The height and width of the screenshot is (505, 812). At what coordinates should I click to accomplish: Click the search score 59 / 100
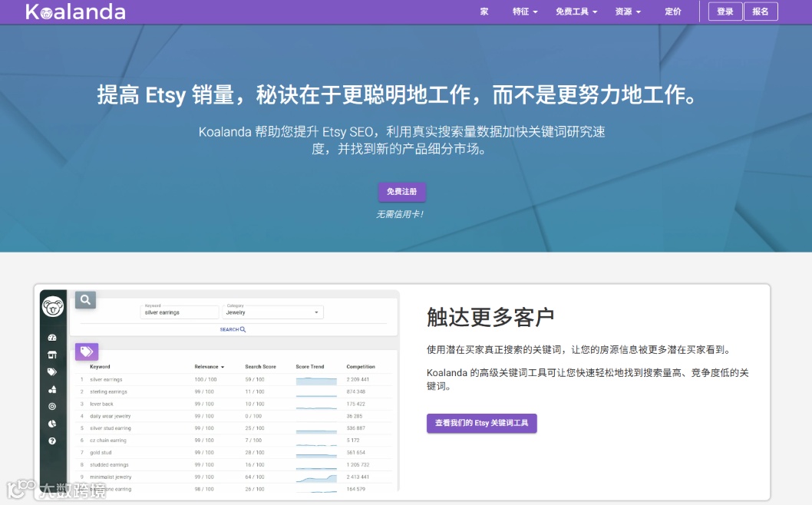(255, 380)
